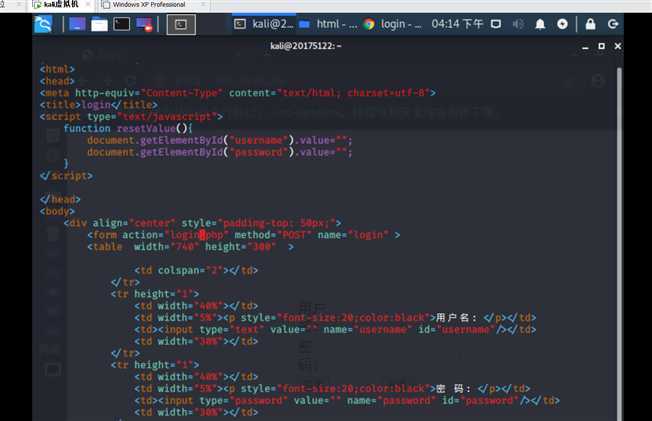
Task: Open the volume control icon
Action: click(x=518, y=24)
